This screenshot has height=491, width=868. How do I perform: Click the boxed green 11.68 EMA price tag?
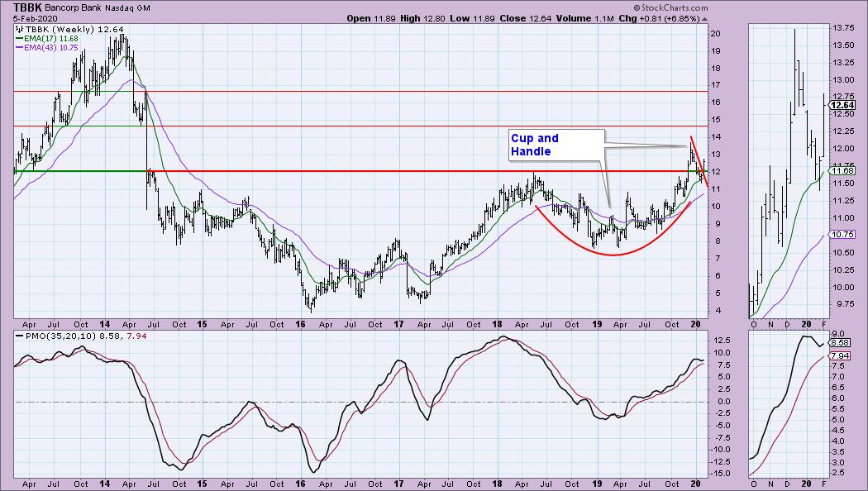[x=842, y=170]
